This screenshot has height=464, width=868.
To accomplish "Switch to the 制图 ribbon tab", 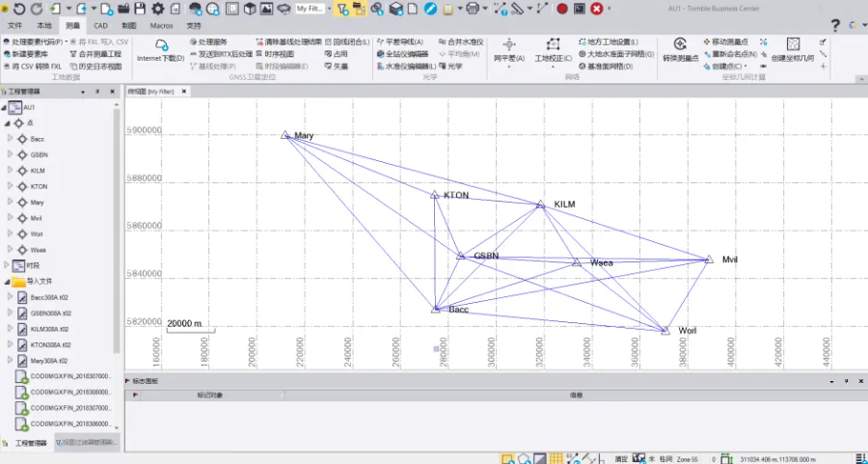I will (x=129, y=25).
